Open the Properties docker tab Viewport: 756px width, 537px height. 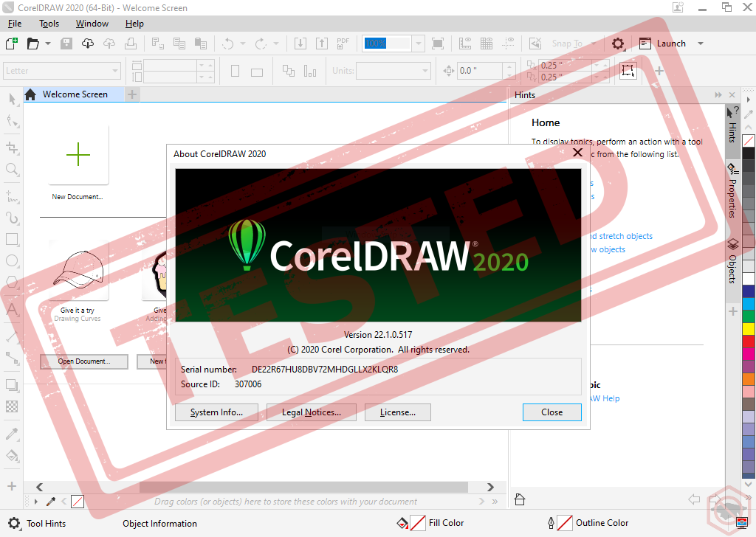tap(732, 191)
